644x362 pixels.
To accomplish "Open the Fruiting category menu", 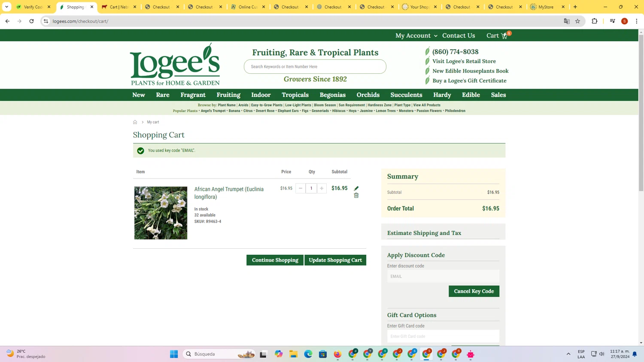I will pos(228,95).
